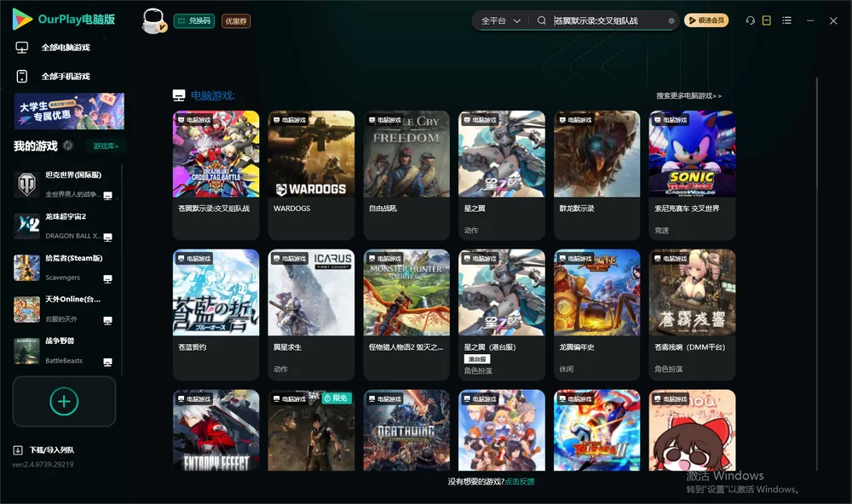This screenshot has height=504, width=852.
Task: Open the 自由战吼 game card
Action: coord(406,175)
